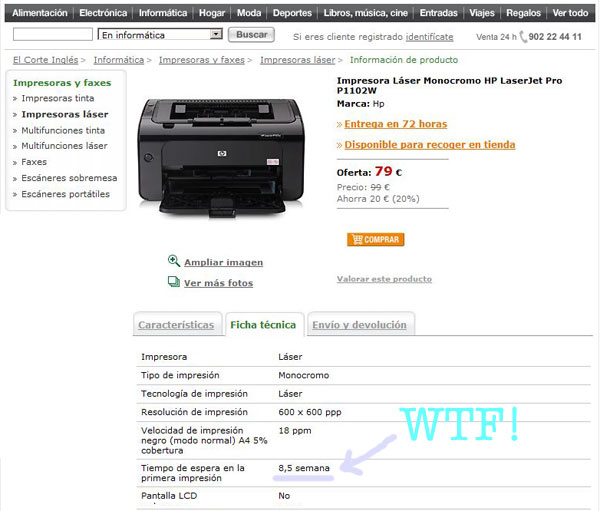Select 'Multifunciones láser' in sidebar
Viewport: 600px width, 511px height.
64,146
